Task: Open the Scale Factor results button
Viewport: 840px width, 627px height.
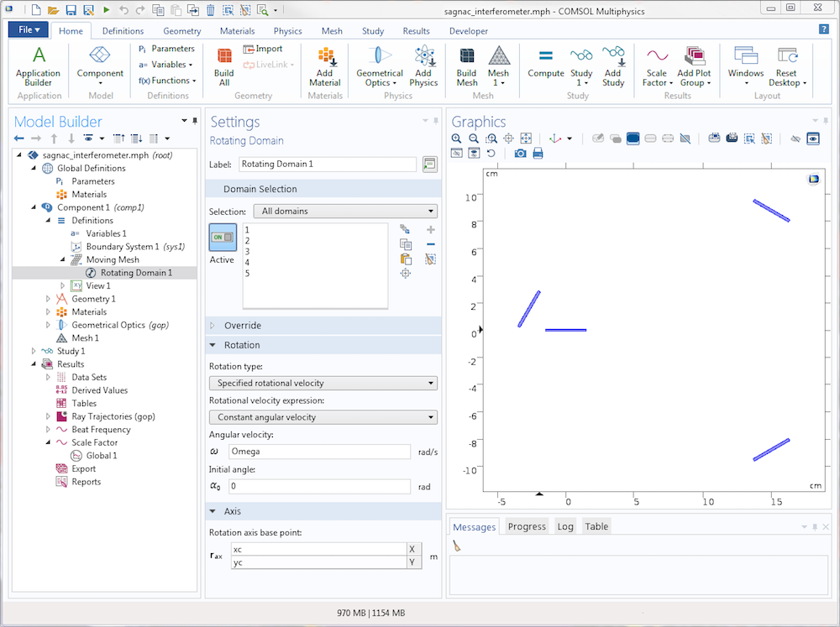Action: 657,66
